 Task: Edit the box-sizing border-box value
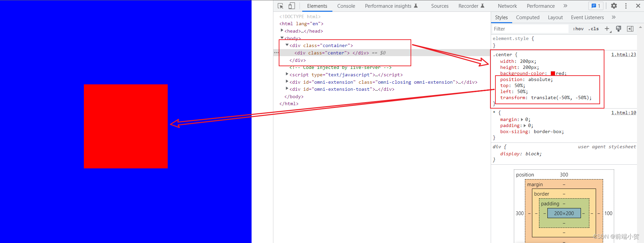547,132
